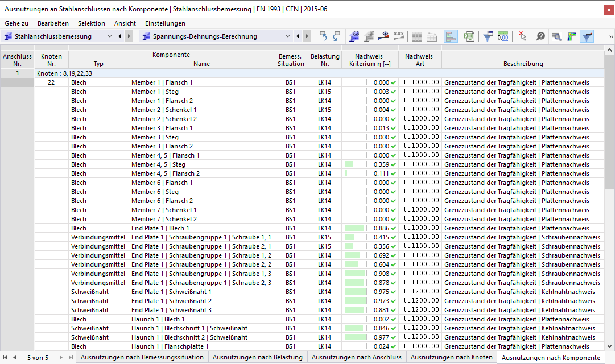This screenshot has width=615, height=364.
Task: Click the redo arrow icon in toolbar
Action: tap(336, 36)
